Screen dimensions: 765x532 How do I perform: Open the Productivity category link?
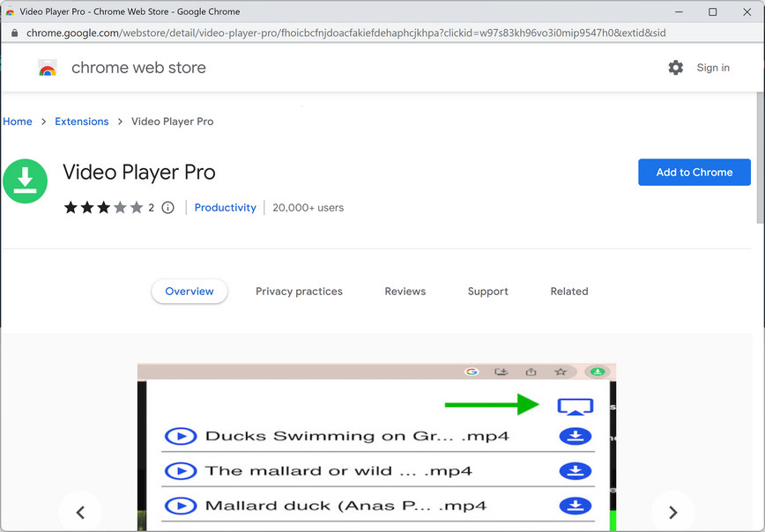click(x=225, y=208)
